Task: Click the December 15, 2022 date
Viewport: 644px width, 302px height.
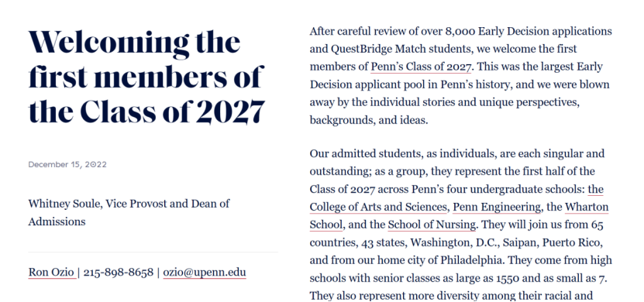Action: click(x=67, y=164)
